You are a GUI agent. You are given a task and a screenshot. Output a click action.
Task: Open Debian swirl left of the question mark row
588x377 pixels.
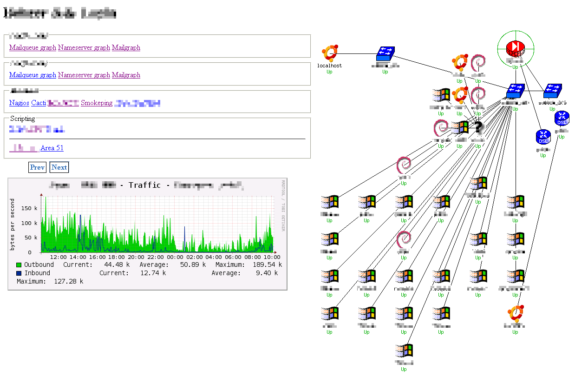tap(441, 128)
